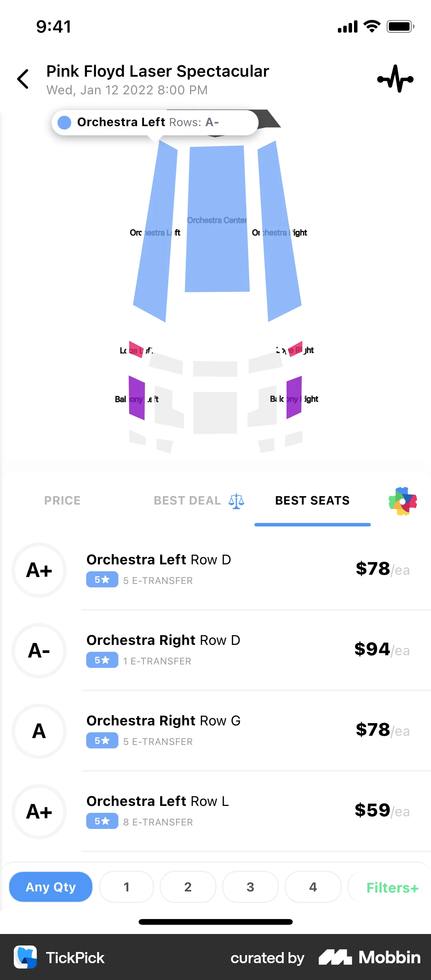
Task: Switch to the Best Seats tab
Action: 312,501
